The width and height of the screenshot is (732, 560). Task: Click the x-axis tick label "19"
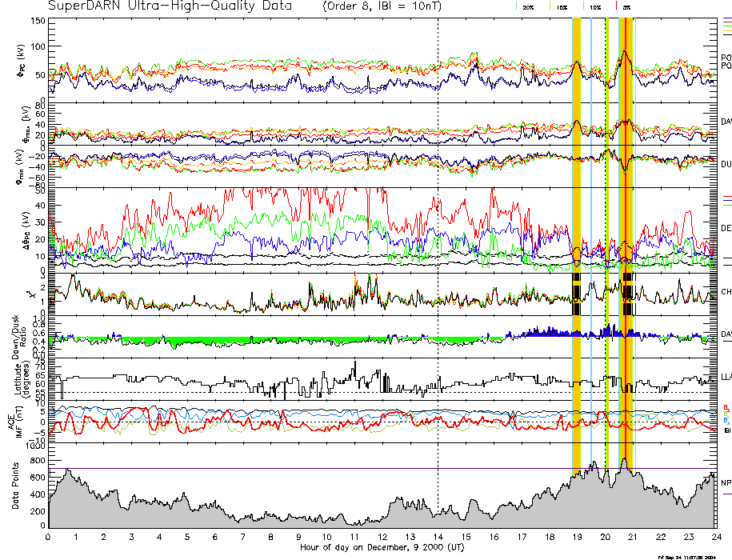pyautogui.click(x=577, y=537)
